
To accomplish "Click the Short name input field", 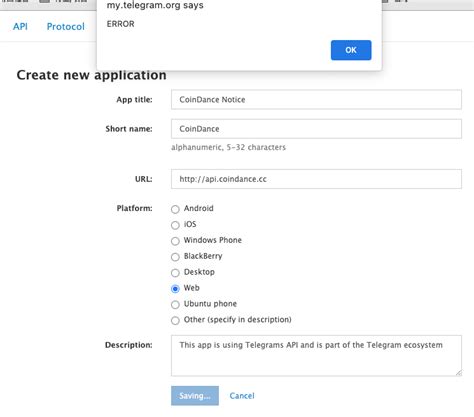I will point(316,129).
